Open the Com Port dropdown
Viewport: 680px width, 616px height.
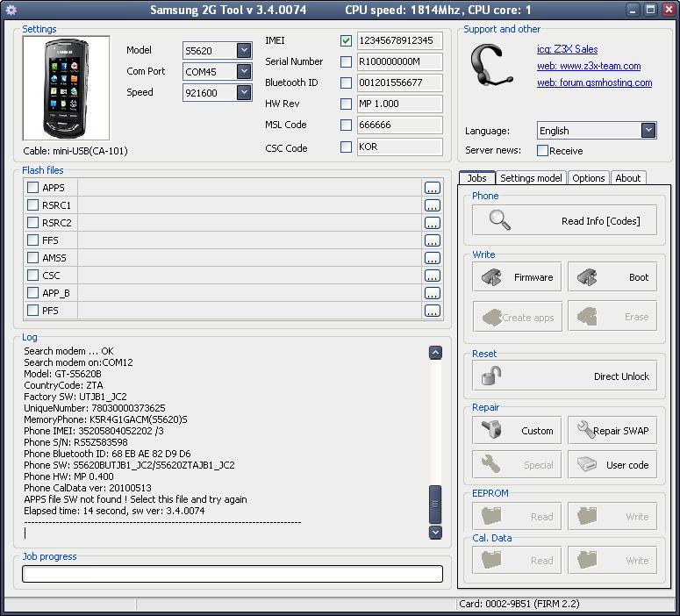[244, 71]
